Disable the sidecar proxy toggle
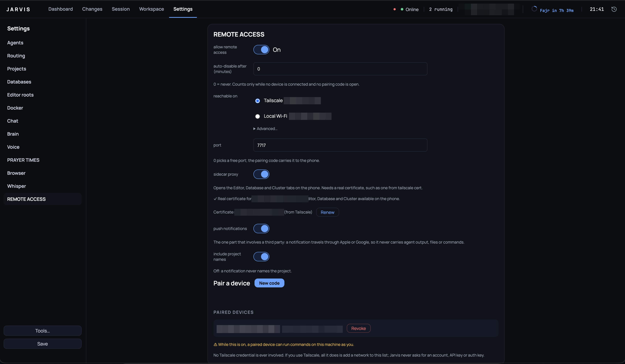 tap(261, 174)
